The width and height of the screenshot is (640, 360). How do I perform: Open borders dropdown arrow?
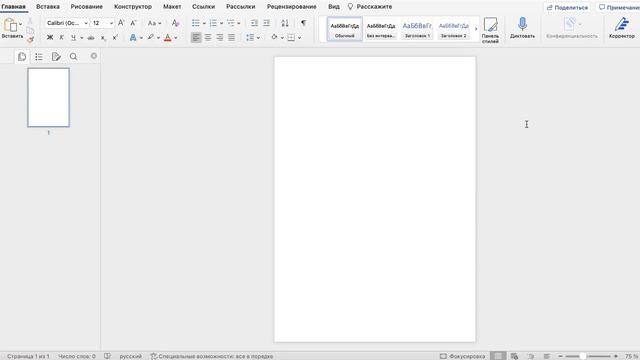299,38
